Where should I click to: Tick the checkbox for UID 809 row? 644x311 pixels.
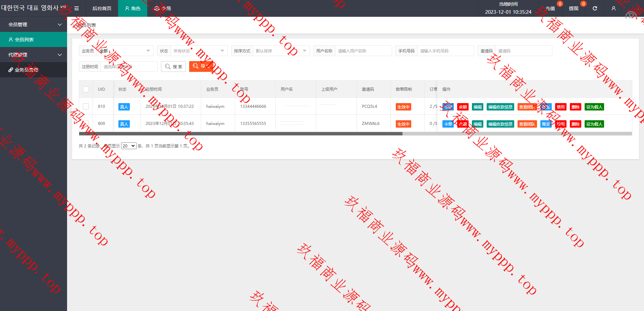(x=86, y=123)
